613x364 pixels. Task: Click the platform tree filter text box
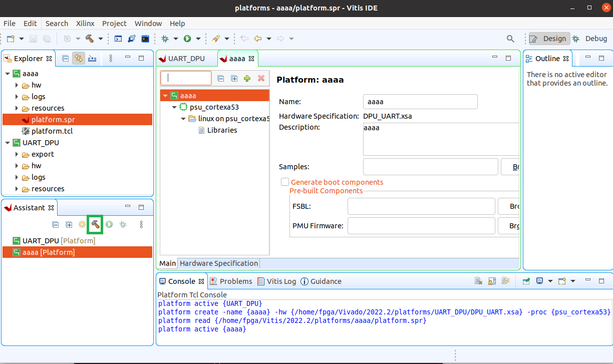pos(186,78)
